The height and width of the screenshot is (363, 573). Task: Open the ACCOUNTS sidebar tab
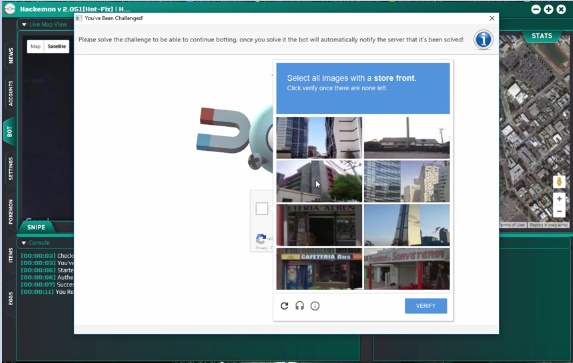(10, 93)
